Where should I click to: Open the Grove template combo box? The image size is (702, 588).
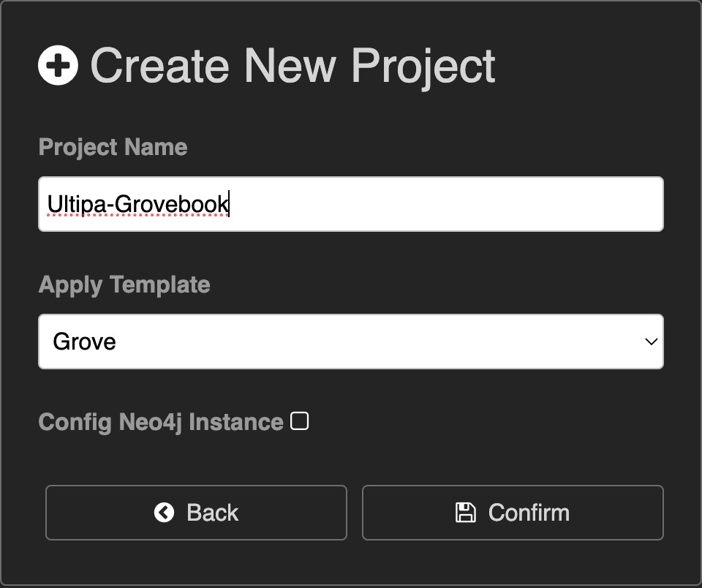351,342
